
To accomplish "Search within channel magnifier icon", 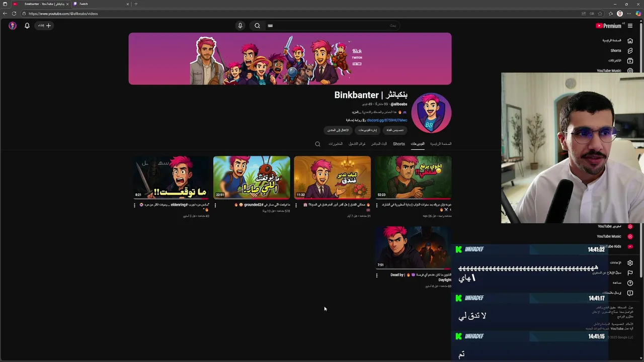I will coord(317,144).
